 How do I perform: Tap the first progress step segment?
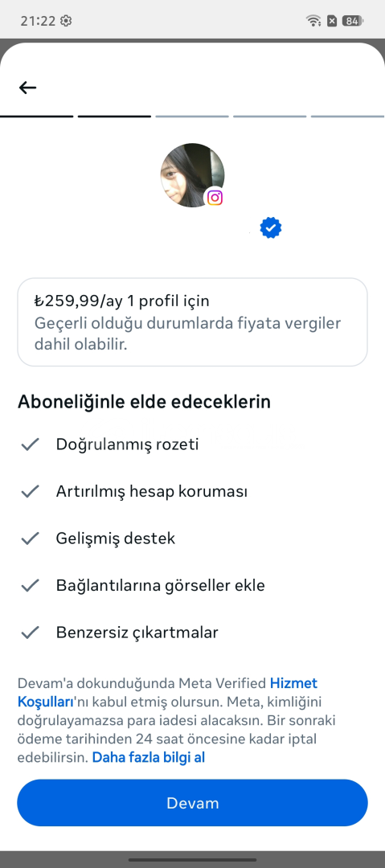pos(36,117)
